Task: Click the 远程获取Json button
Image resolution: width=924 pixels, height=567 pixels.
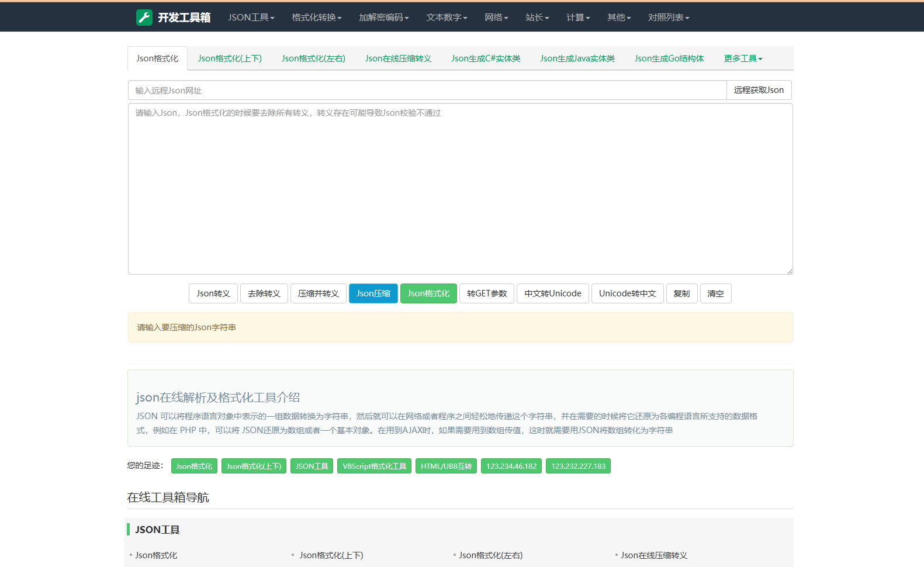Action: 759,90
